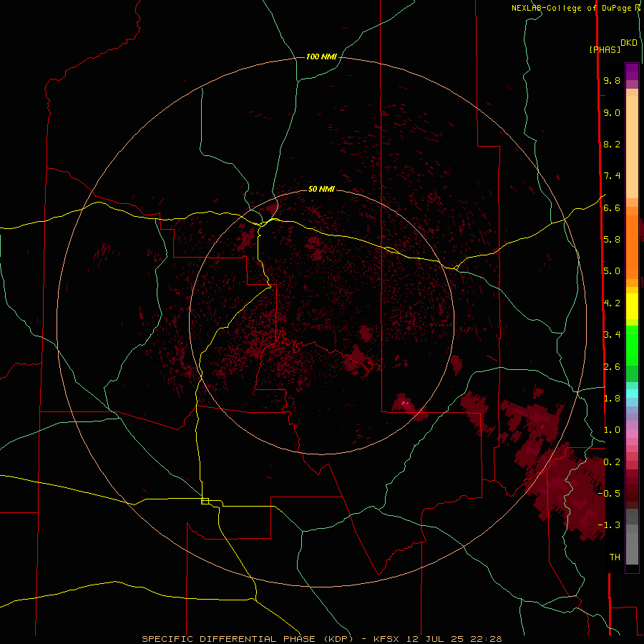Click the 2.6 value on the color scale

click(x=612, y=367)
